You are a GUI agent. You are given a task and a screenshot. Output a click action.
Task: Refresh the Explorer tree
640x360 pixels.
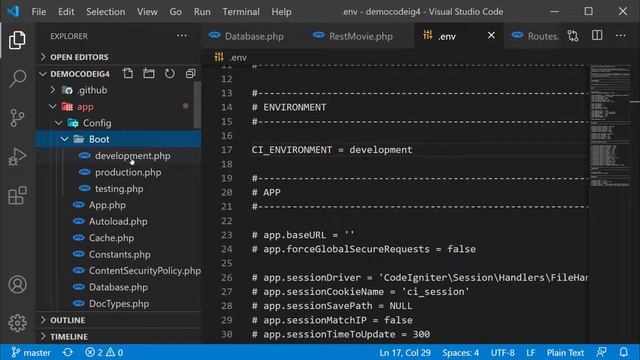pos(169,73)
